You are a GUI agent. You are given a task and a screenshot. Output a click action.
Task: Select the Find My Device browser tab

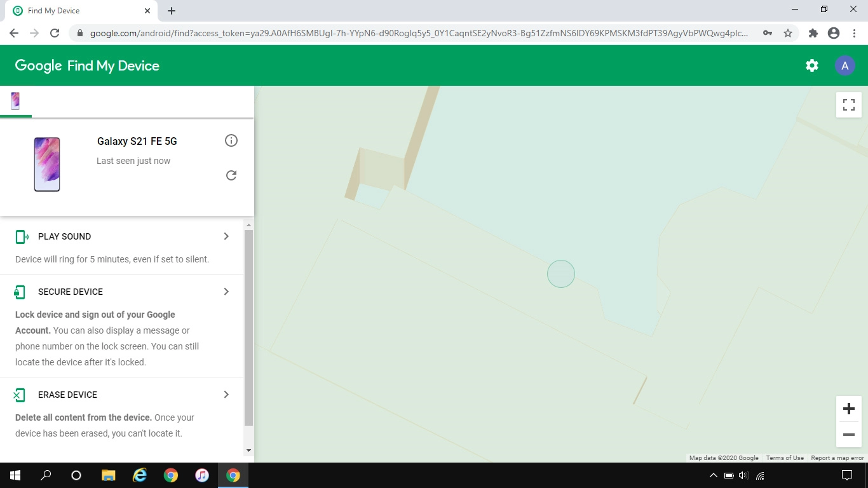81,11
